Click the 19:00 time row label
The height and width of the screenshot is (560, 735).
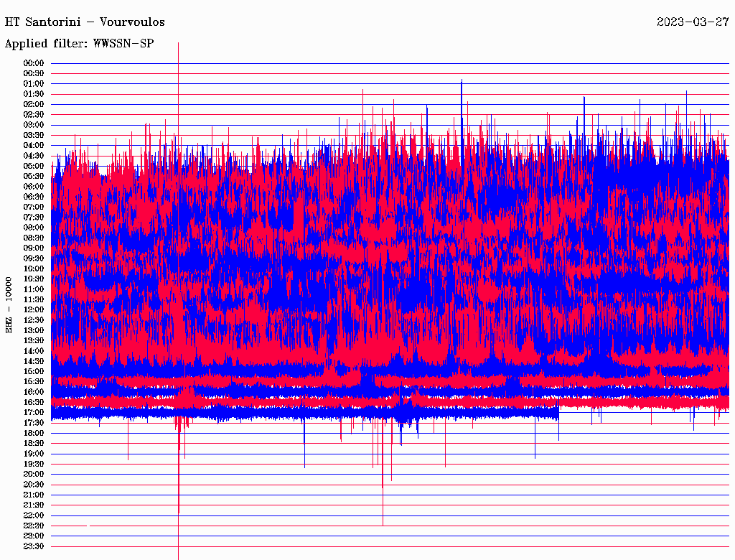click(x=34, y=454)
